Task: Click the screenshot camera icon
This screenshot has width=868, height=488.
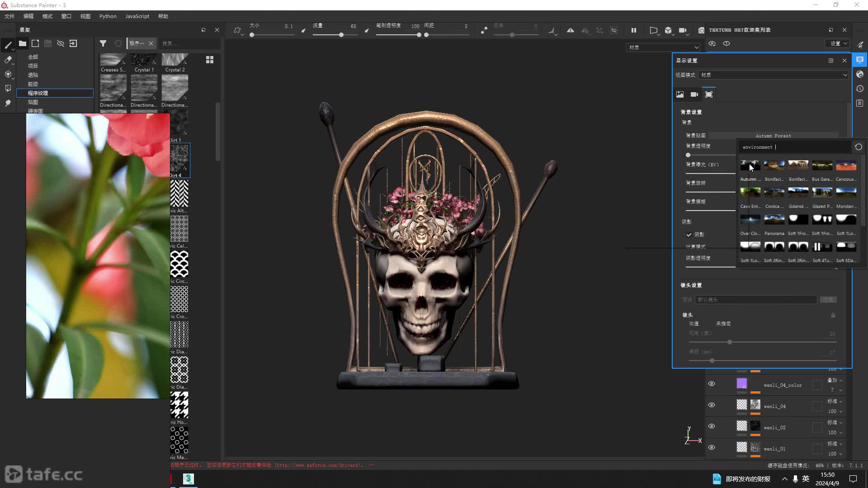Action: pyautogui.click(x=701, y=30)
